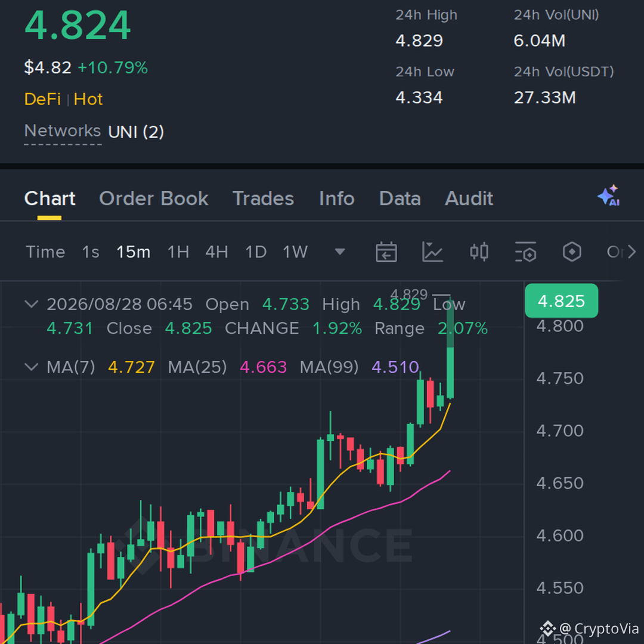
Task: Click the large 4.824 last price
Action: (78, 26)
